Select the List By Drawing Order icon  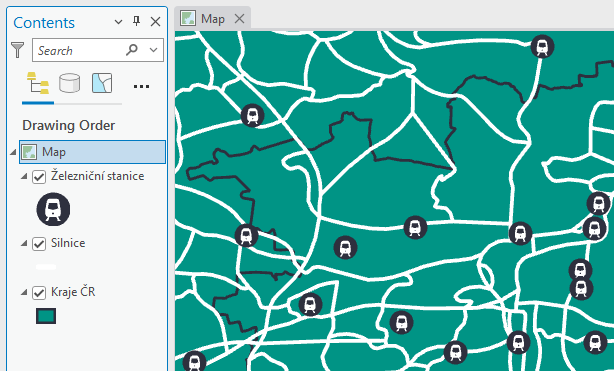38,83
